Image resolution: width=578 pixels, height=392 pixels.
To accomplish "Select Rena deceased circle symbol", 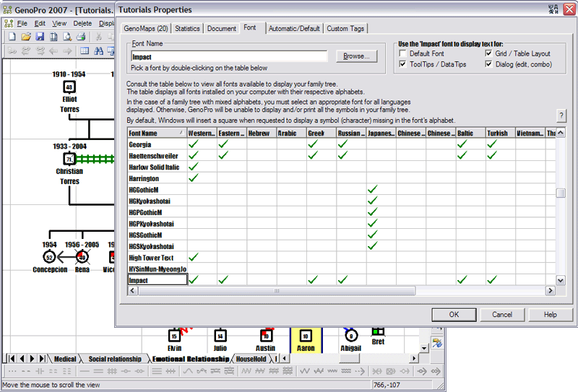I will pos(82,257).
